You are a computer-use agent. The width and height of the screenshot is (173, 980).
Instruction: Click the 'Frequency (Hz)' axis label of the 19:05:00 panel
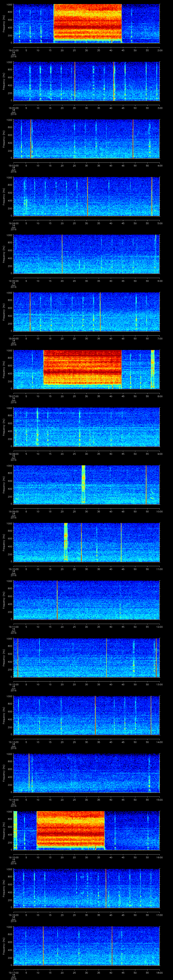[4, 254]
